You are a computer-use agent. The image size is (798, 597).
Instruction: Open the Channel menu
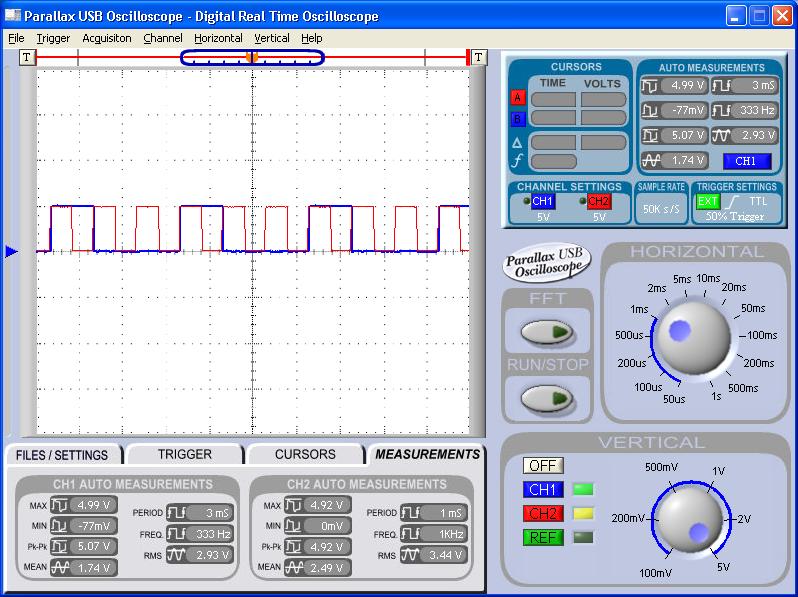click(x=163, y=38)
